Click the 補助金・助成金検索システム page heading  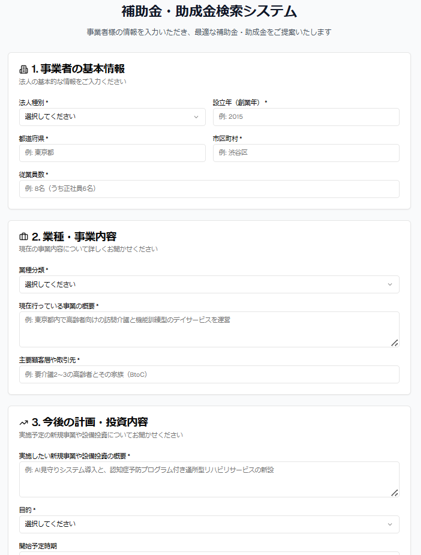[x=209, y=11]
